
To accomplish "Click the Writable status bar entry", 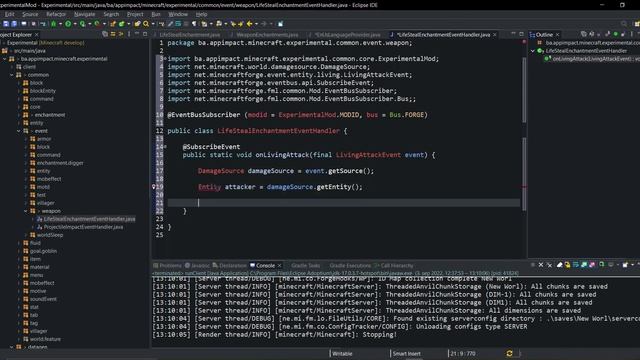I will 342,354.
